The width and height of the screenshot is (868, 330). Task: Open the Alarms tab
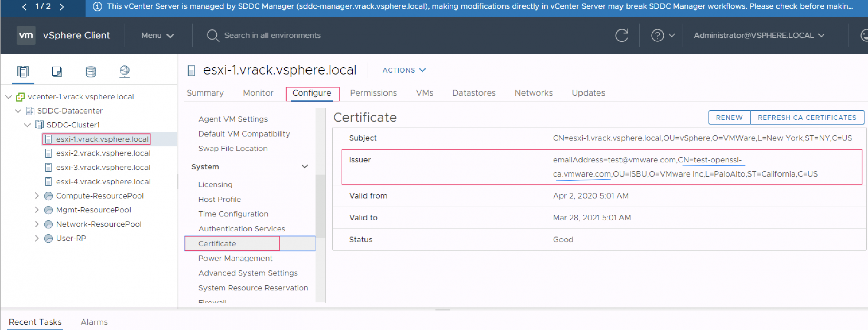(x=94, y=322)
